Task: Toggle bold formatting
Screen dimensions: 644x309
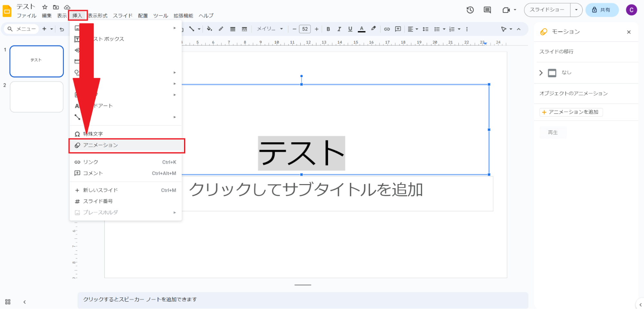Action: click(x=328, y=29)
